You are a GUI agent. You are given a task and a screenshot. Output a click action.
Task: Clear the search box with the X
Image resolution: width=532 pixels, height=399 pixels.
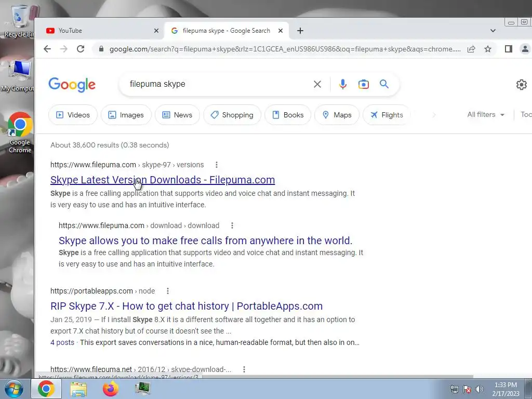(x=317, y=84)
